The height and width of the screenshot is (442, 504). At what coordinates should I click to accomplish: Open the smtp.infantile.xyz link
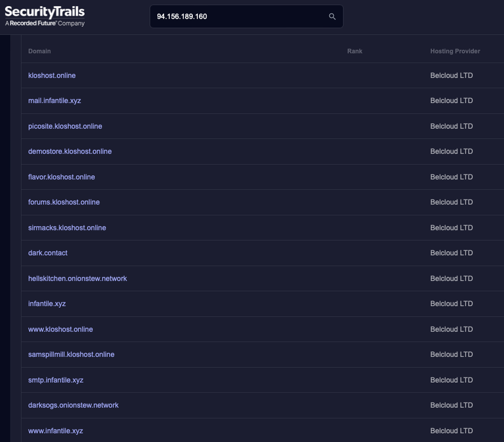[56, 380]
